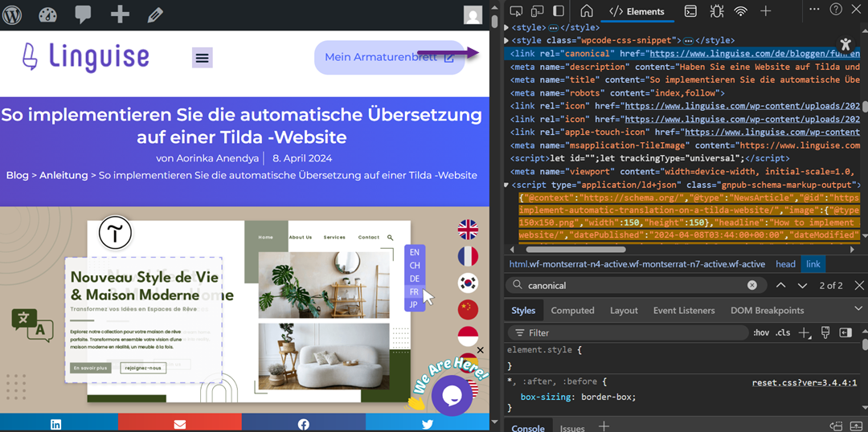Screen dimensions: 868x432
Task: Expand the first style element node
Action: point(506,27)
